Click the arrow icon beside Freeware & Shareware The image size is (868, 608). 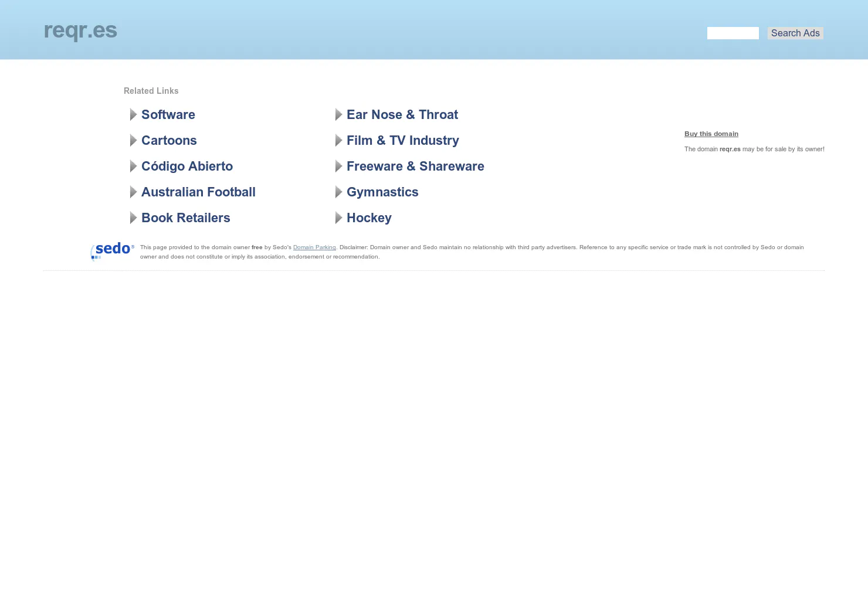(338, 167)
